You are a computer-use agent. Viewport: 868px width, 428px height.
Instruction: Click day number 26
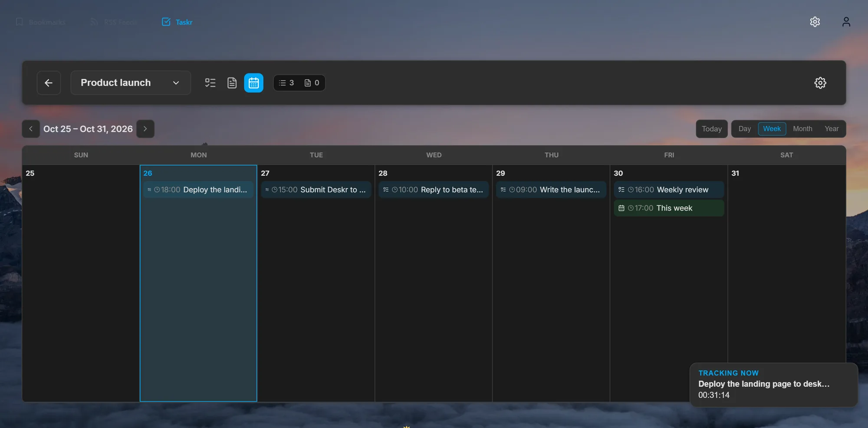point(148,173)
